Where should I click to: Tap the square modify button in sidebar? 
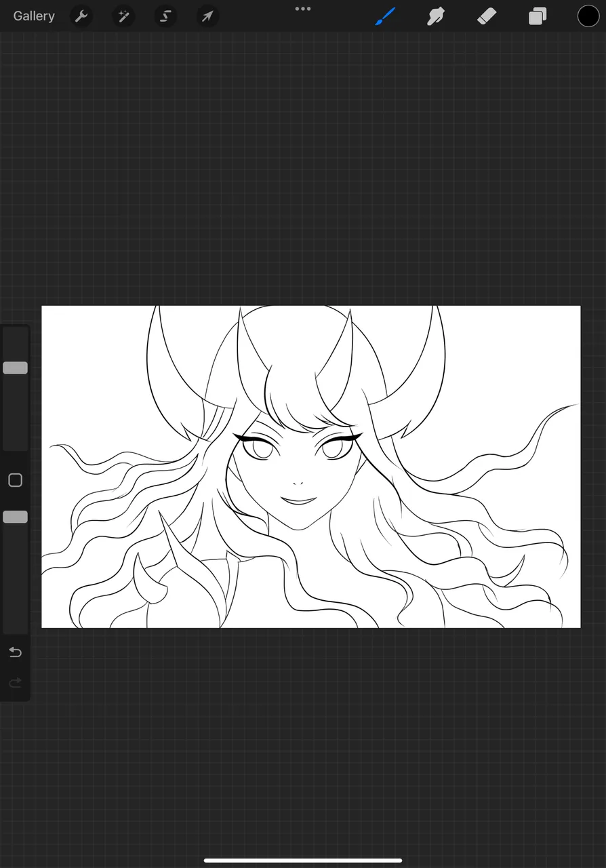pos(15,480)
